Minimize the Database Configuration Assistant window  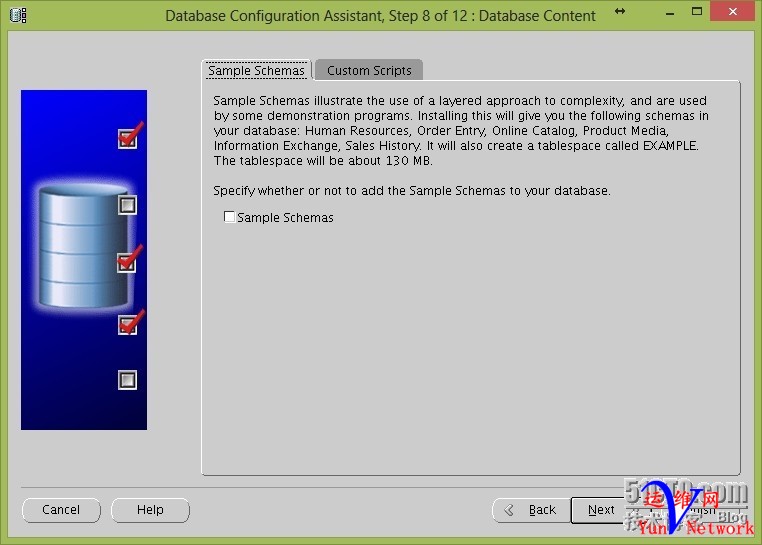tap(670, 13)
